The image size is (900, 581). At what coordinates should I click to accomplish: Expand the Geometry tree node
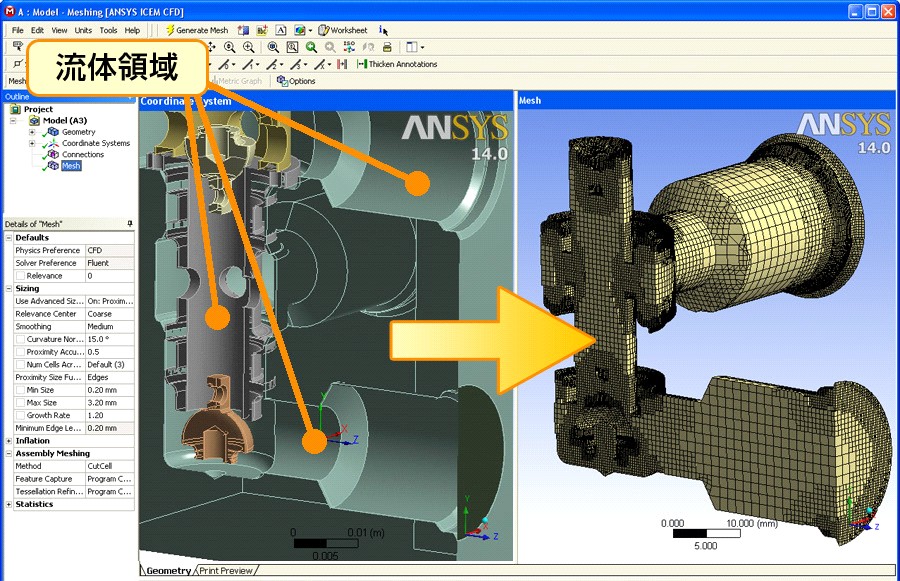(x=32, y=132)
